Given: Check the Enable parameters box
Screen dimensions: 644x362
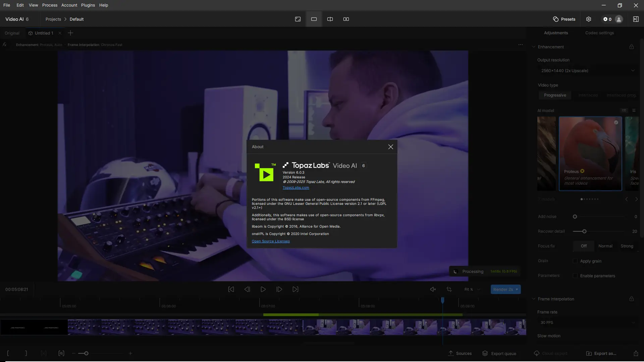Looking at the screenshot, I should click(x=575, y=276).
